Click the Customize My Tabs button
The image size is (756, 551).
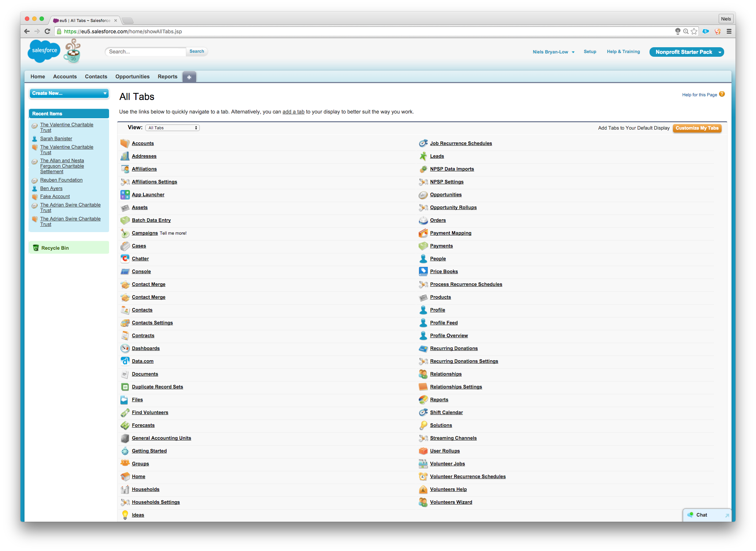pos(697,128)
